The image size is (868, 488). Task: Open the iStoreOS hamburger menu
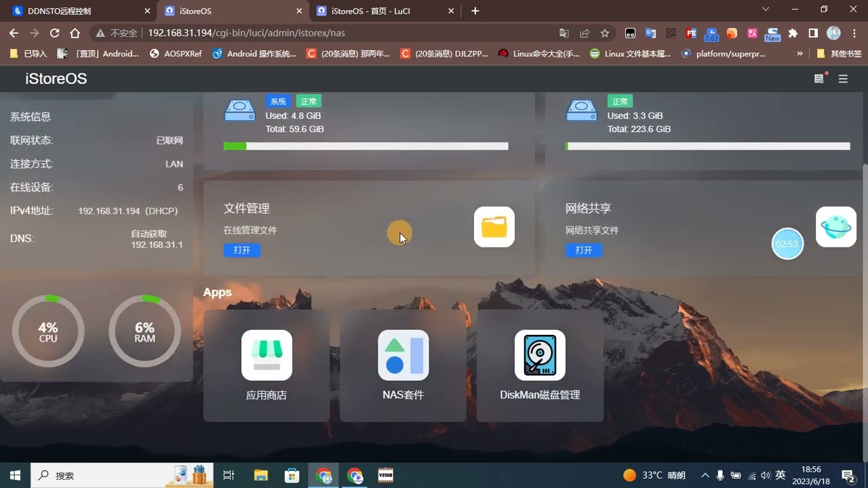(x=843, y=79)
